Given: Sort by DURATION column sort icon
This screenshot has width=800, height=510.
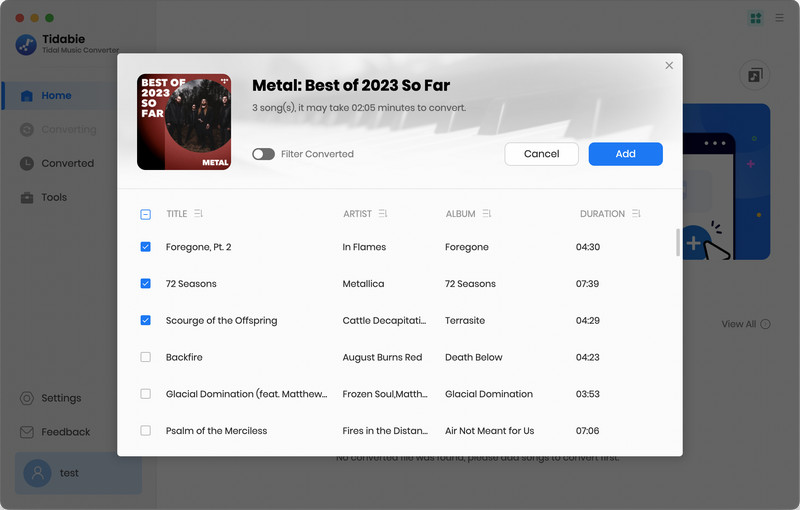Looking at the screenshot, I should click(x=636, y=214).
